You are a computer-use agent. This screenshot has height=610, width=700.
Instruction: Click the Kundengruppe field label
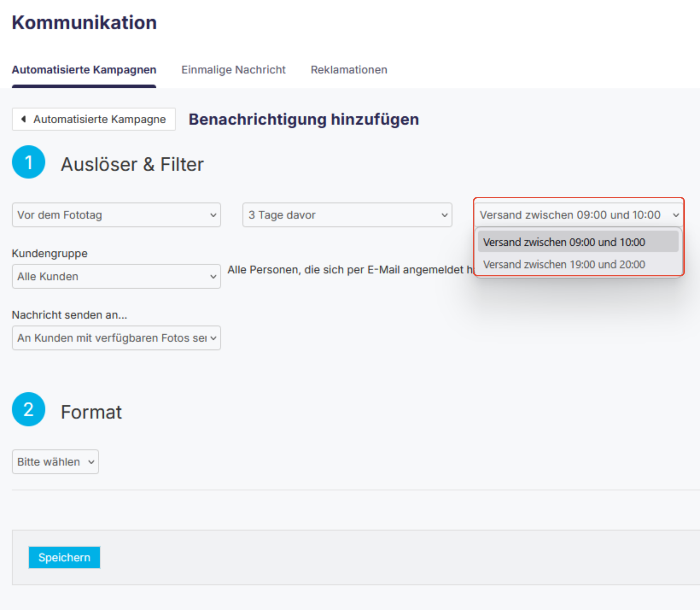tap(49, 254)
